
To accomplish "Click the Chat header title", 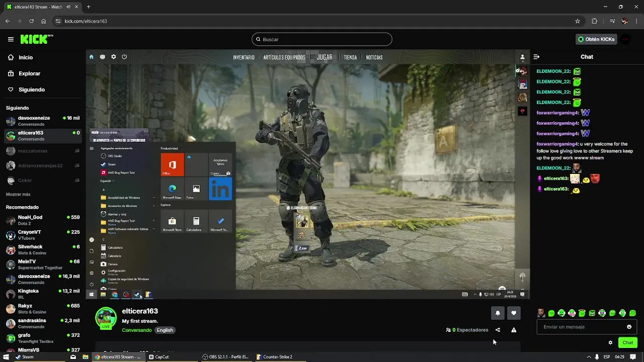I will (x=587, y=57).
